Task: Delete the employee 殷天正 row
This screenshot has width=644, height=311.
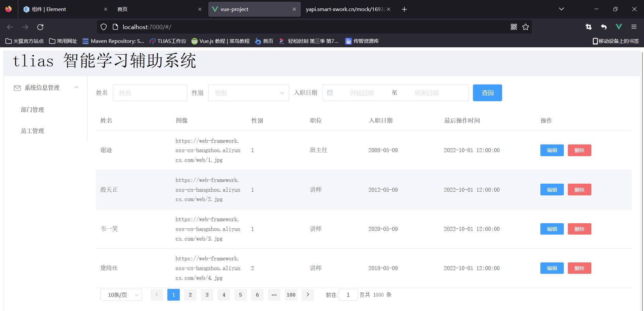Action: pyautogui.click(x=579, y=190)
